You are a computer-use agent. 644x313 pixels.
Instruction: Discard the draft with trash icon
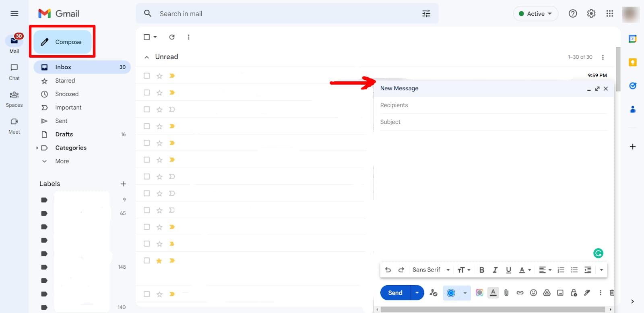pos(612,293)
